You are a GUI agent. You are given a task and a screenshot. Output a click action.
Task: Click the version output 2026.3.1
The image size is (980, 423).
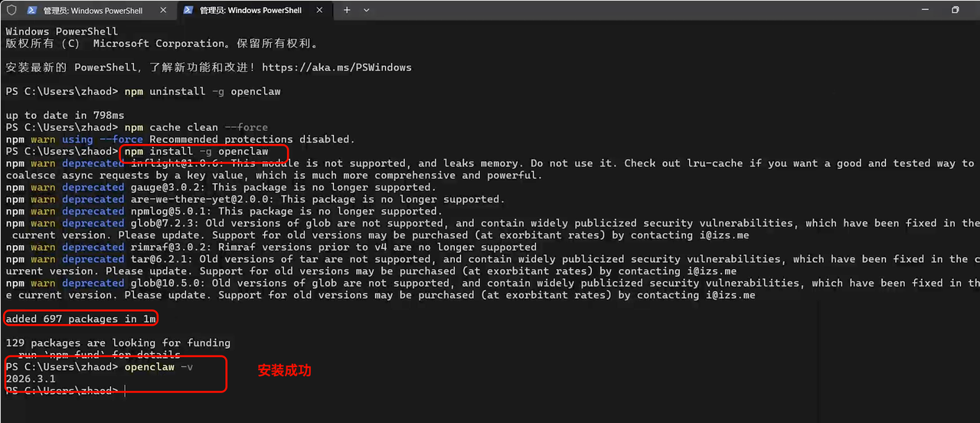[31, 379]
